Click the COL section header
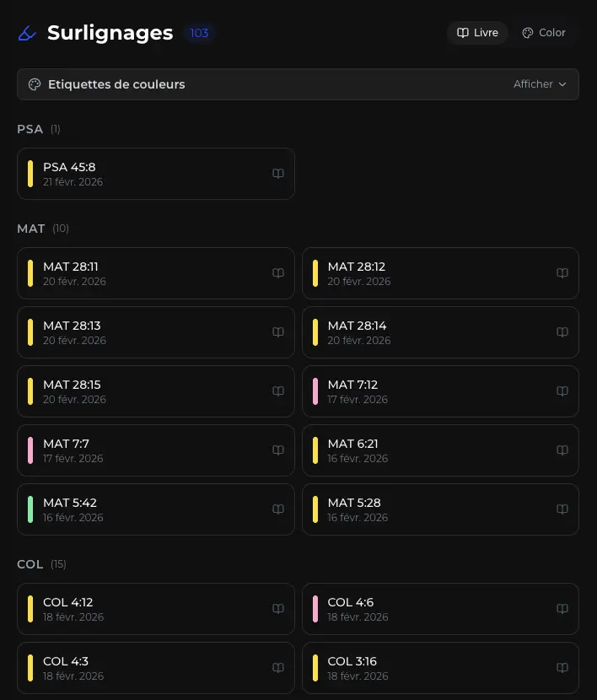This screenshot has width=597, height=700. coord(30,564)
